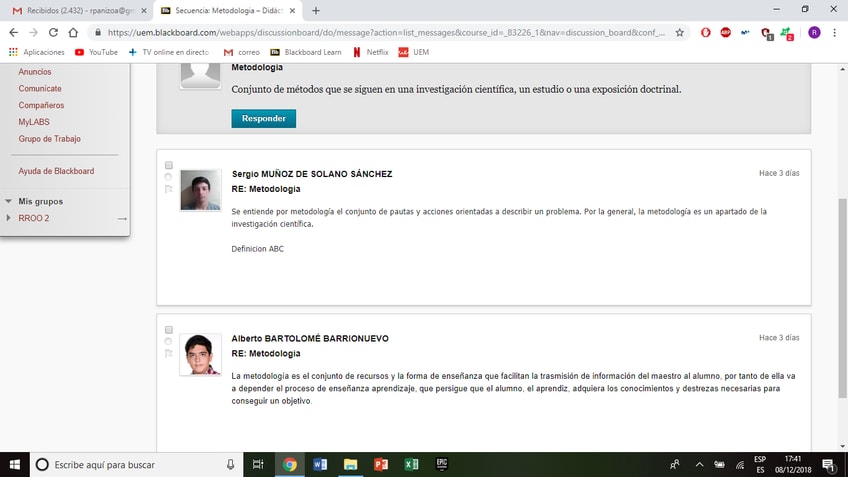848x477 pixels.
Task: Reload the Blackboard page
Action: pyautogui.click(x=53, y=32)
